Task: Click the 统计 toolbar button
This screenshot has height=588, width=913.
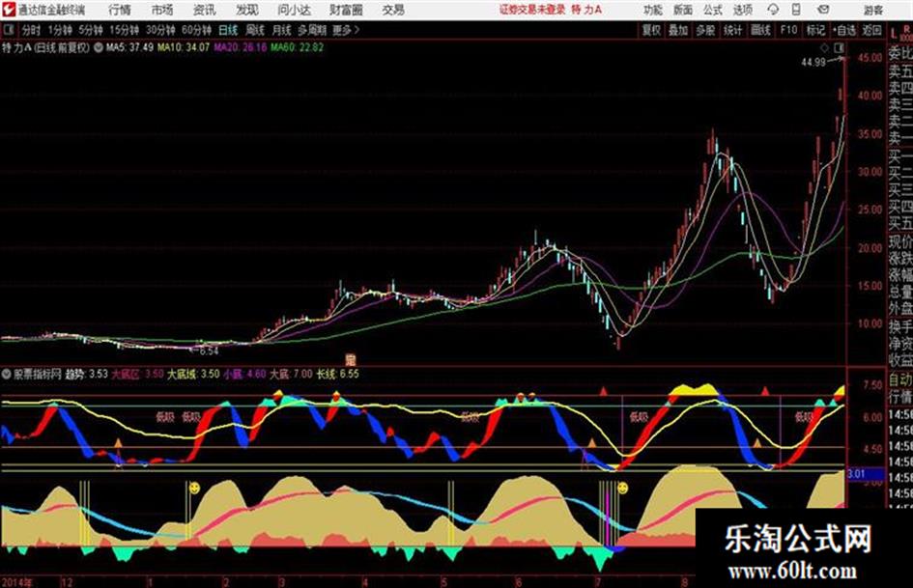Action: coord(732,30)
